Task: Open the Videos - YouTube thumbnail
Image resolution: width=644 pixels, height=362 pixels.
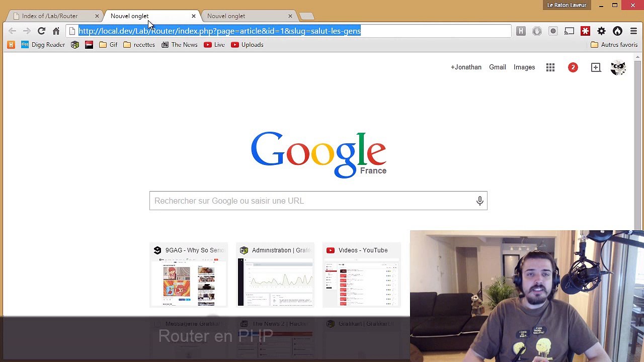Action: [362, 276]
